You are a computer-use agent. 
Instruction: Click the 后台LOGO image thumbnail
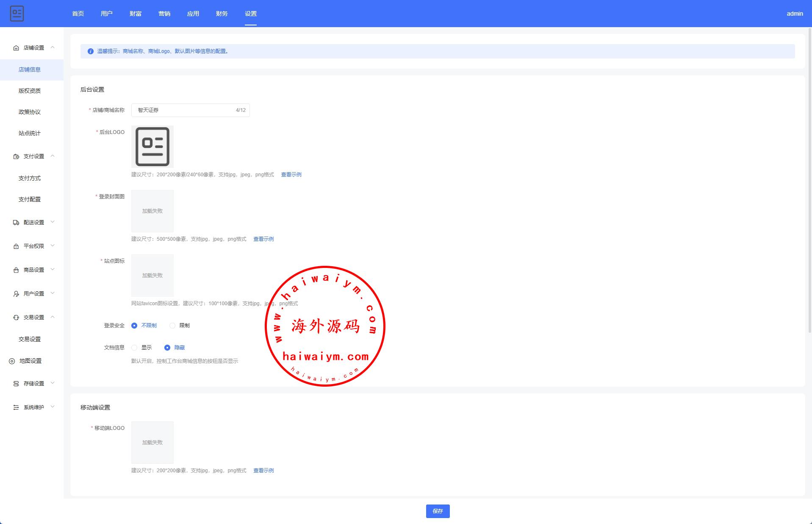(152, 147)
